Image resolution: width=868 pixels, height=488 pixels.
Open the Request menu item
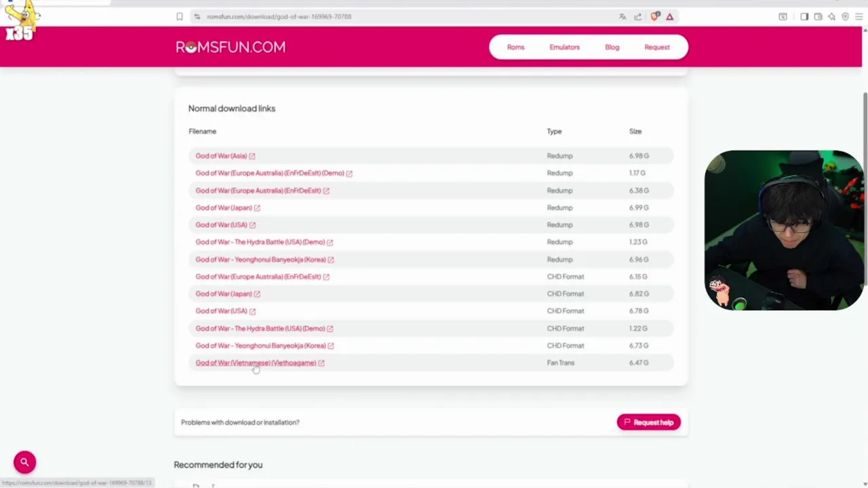click(x=656, y=47)
